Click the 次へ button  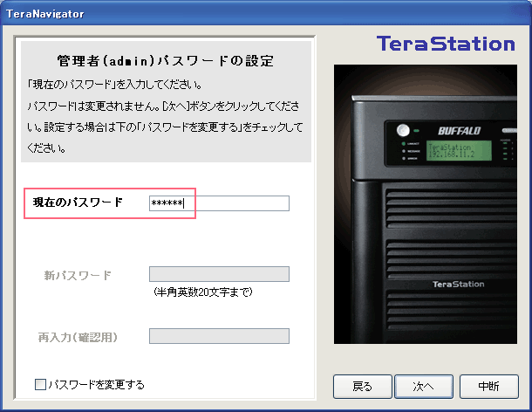pos(424,386)
